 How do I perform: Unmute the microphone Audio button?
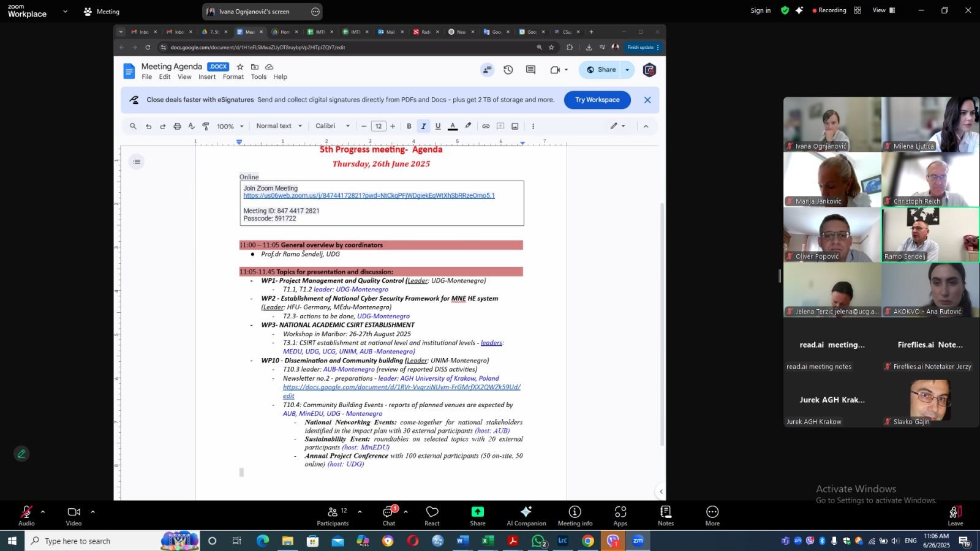(26, 515)
